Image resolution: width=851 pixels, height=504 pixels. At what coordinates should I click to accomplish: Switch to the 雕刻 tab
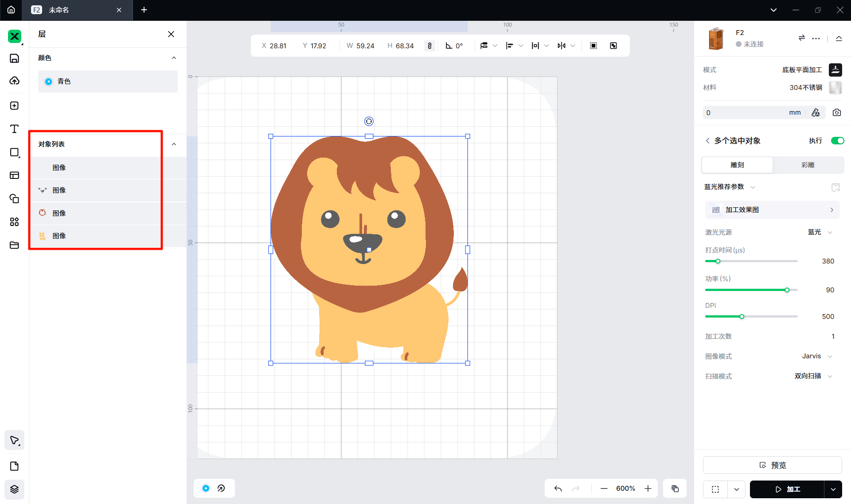737,165
